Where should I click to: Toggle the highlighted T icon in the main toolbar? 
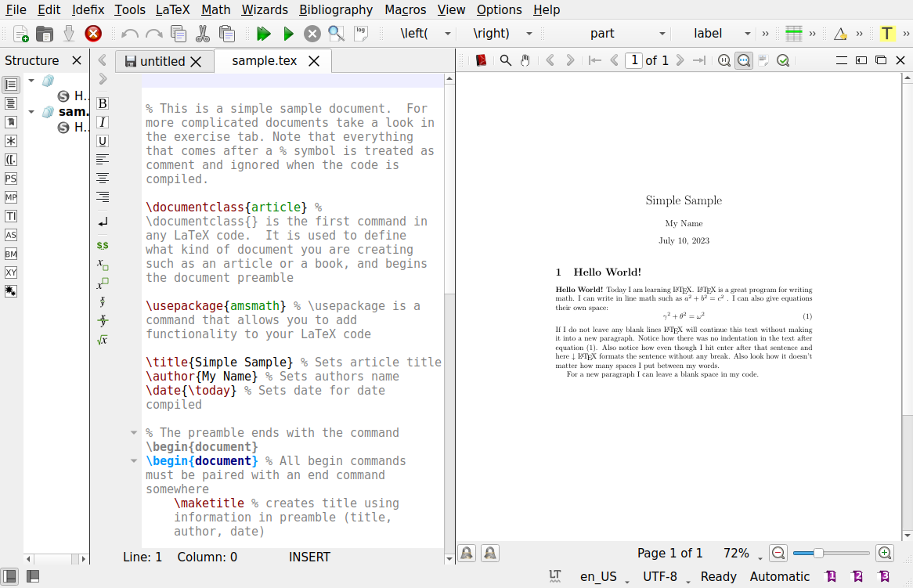(x=886, y=34)
